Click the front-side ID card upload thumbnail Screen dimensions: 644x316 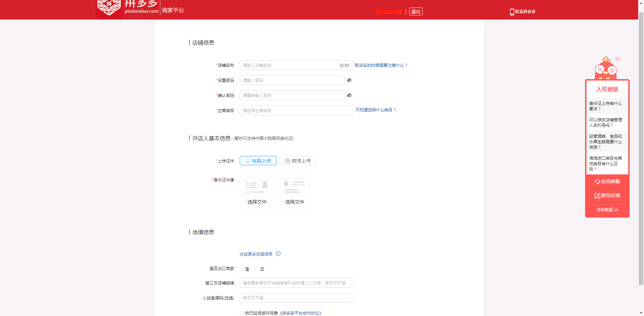[257, 192]
